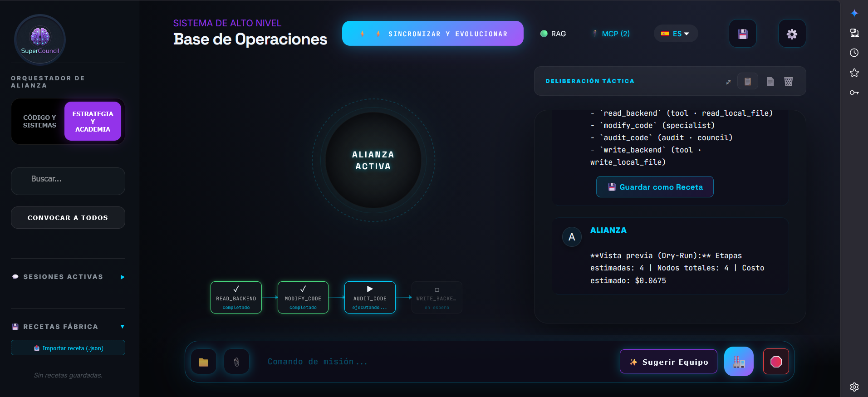Screen dimensions: 868x397
Task: Open the gear settings at sidebar bottom
Action: coord(854,387)
